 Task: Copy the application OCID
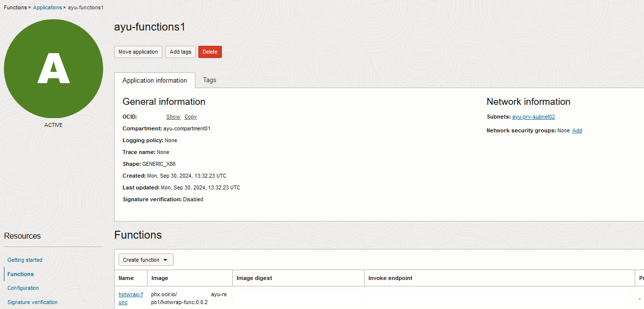pyautogui.click(x=190, y=117)
